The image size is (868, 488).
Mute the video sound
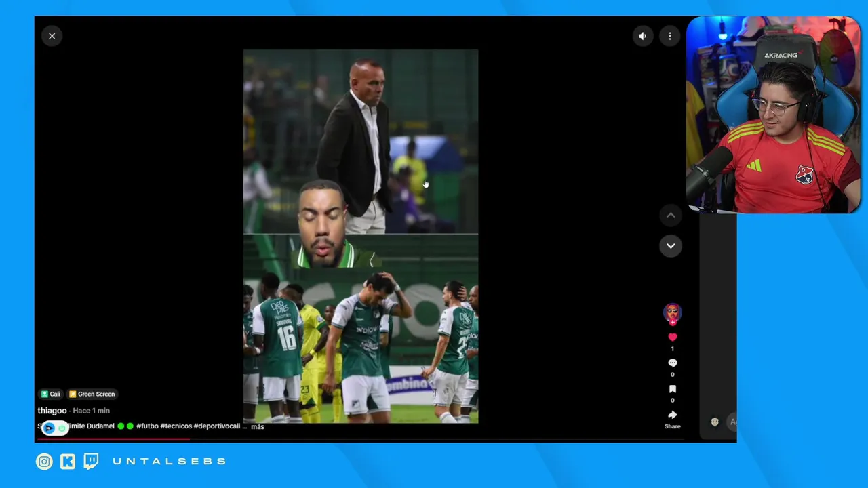[x=642, y=36]
